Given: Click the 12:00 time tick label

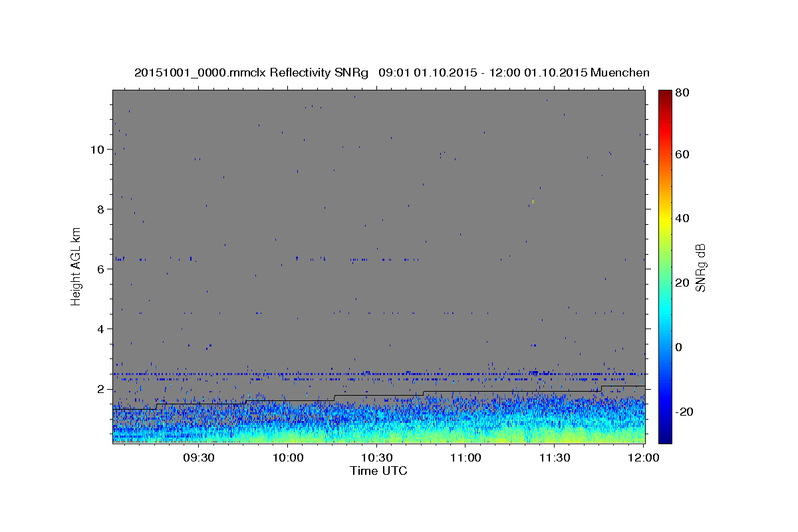Looking at the screenshot, I should (643, 458).
